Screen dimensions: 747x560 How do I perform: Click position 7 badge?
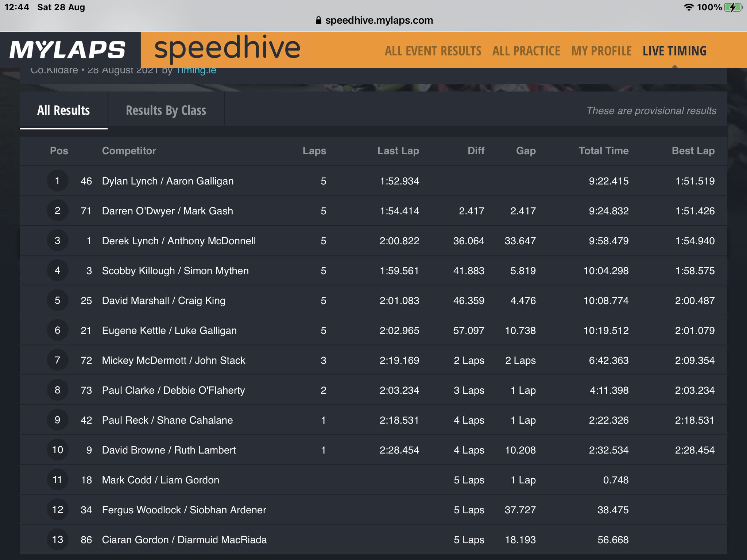(58, 360)
